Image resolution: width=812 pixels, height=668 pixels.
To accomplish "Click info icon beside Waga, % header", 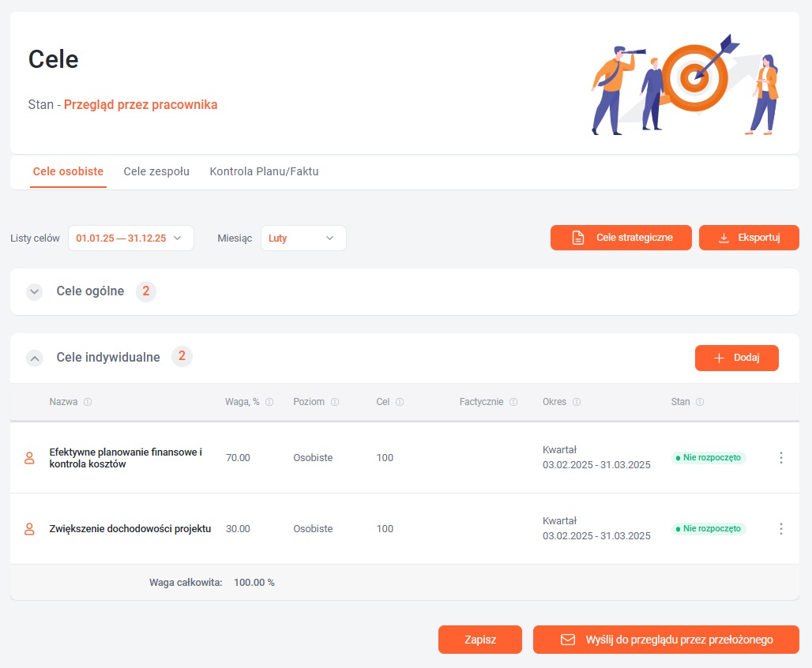I will click(270, 402).
